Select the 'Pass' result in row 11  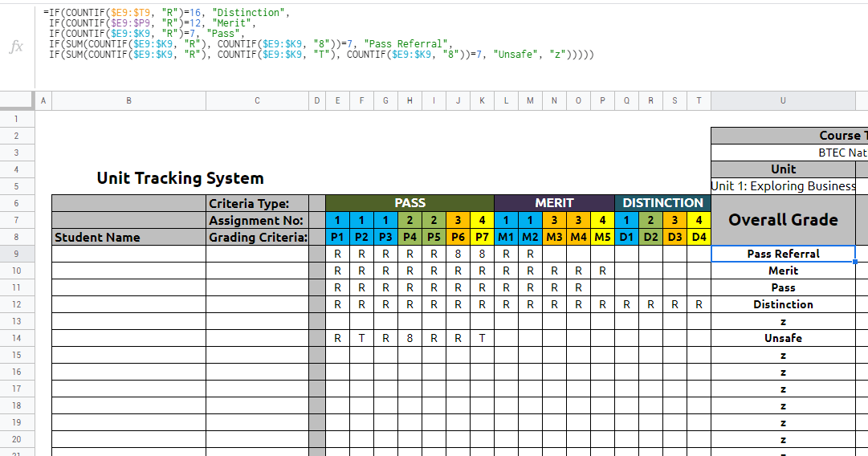click(783, 287)
